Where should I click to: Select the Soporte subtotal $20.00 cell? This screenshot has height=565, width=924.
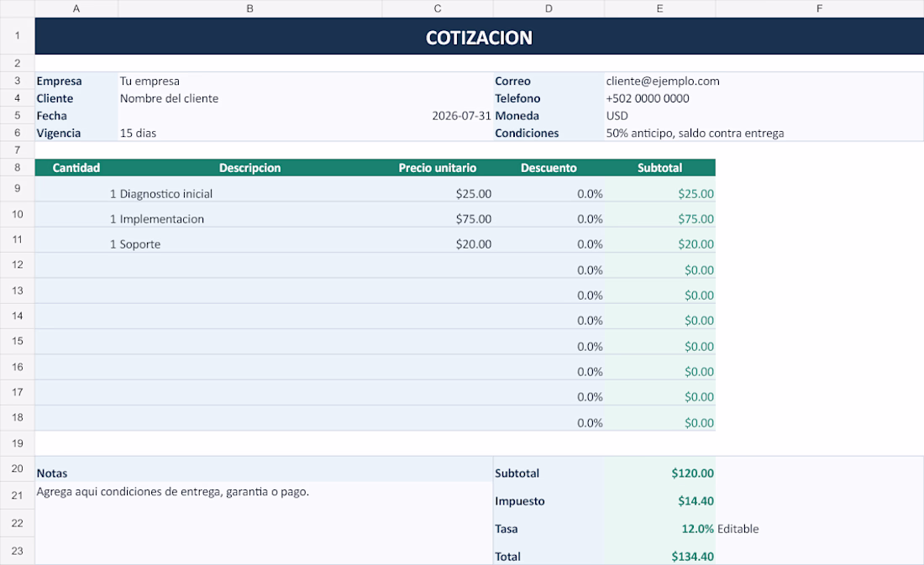[x=659, y=244]
